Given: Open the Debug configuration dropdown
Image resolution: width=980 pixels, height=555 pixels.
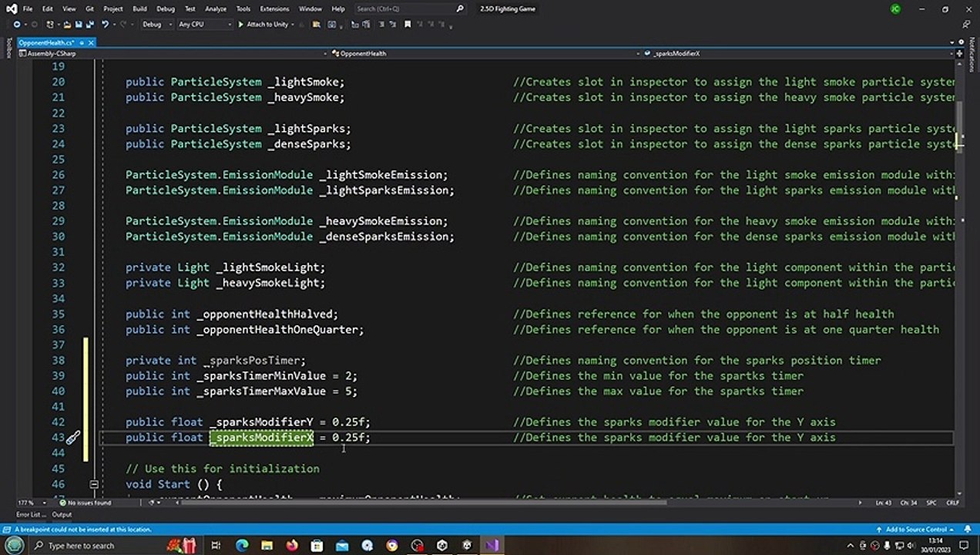Looking at the screenshot, I should [x=156, y=24].
